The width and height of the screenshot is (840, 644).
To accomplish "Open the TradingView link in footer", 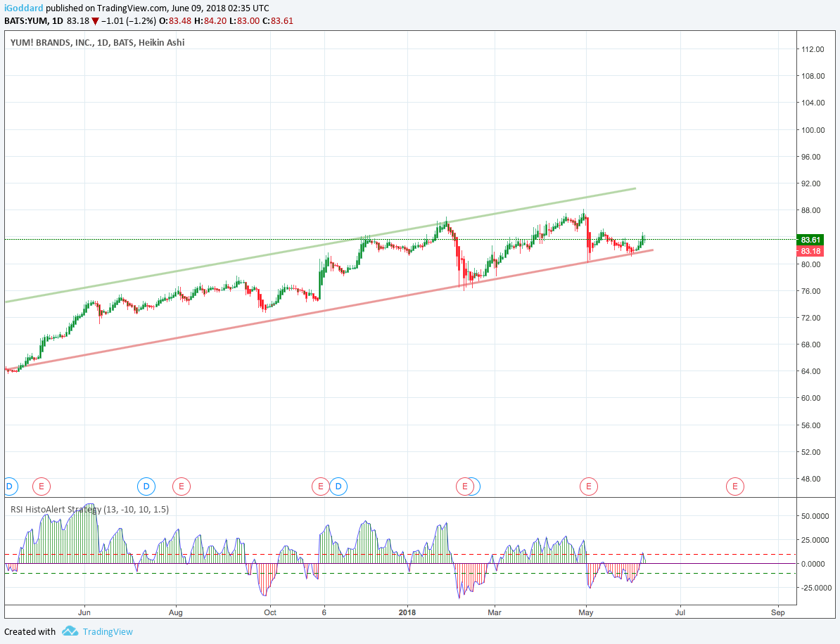I will [x=108, y=631].
